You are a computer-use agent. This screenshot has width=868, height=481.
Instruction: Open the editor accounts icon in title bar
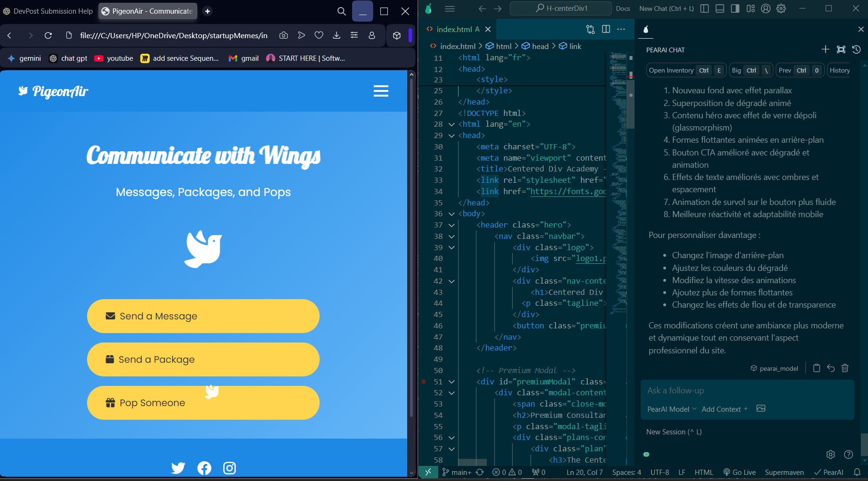766,8
